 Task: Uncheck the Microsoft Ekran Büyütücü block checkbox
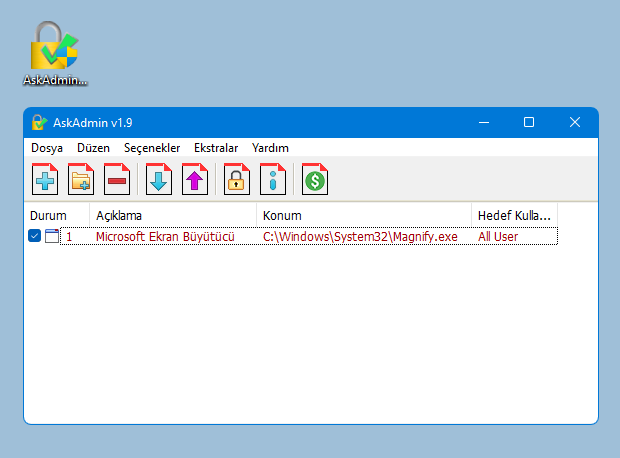pyautogui.click(x=35, y=236)
